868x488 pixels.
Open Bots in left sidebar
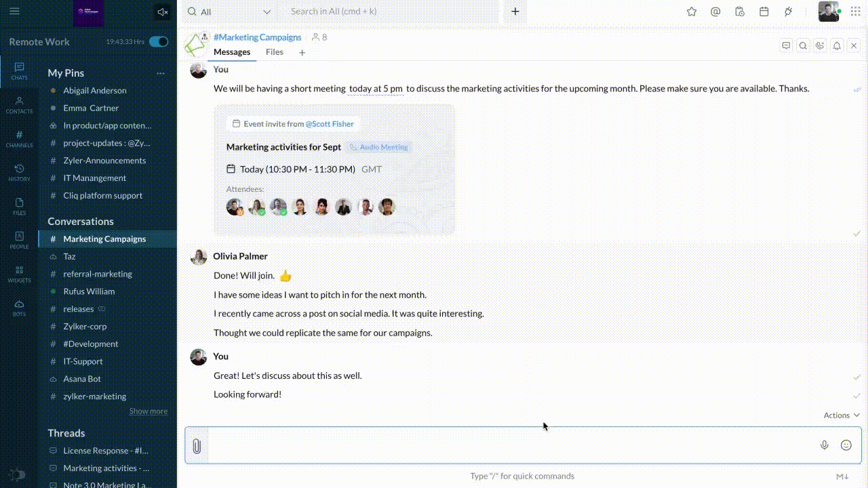click(x=19, y=308)
